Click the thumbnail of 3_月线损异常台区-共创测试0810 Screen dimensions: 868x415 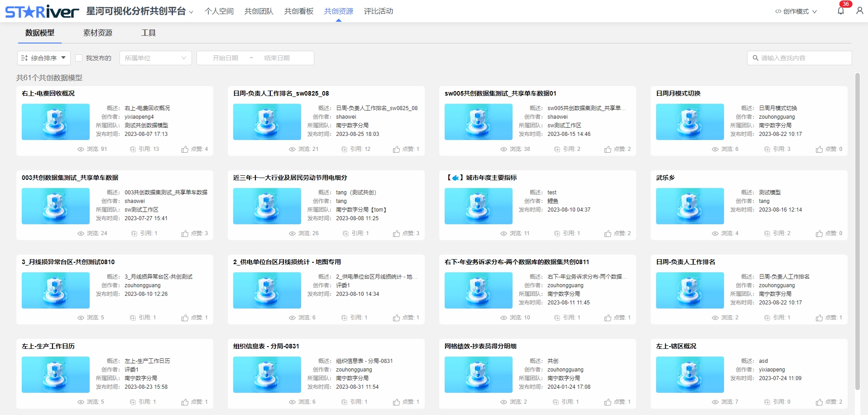pos(56,290)
